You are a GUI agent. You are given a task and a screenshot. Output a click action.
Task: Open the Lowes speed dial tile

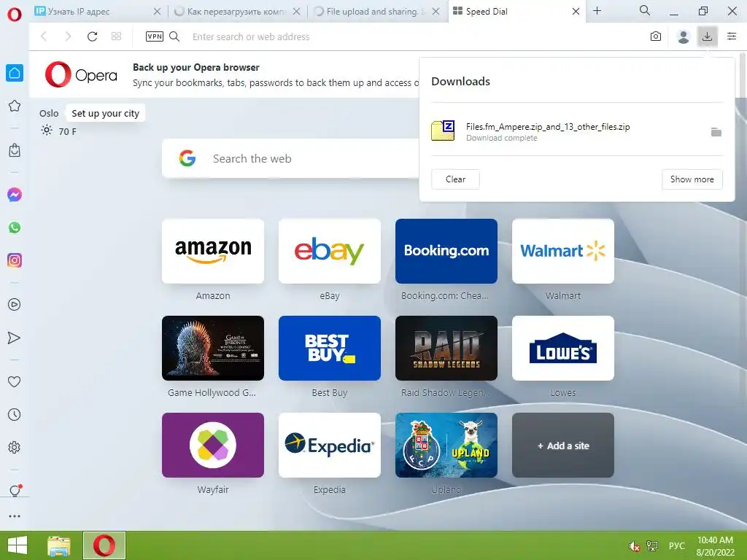coord(563,348)
